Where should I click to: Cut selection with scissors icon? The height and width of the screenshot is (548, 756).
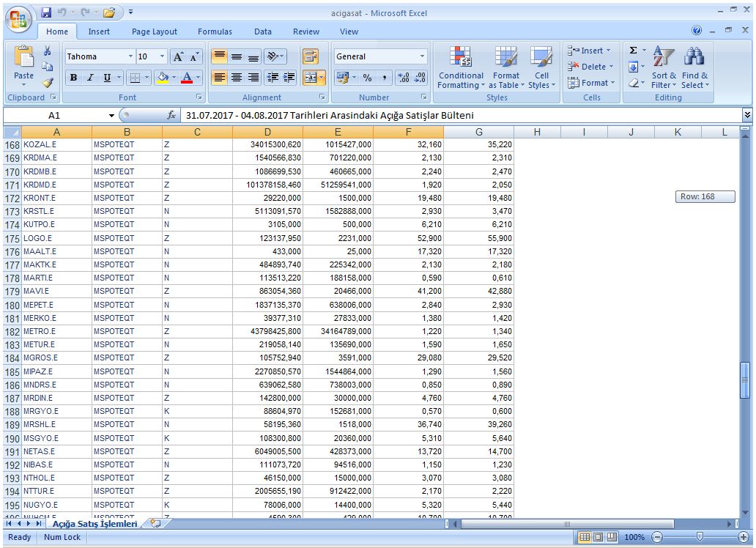(x=47, y=51)
